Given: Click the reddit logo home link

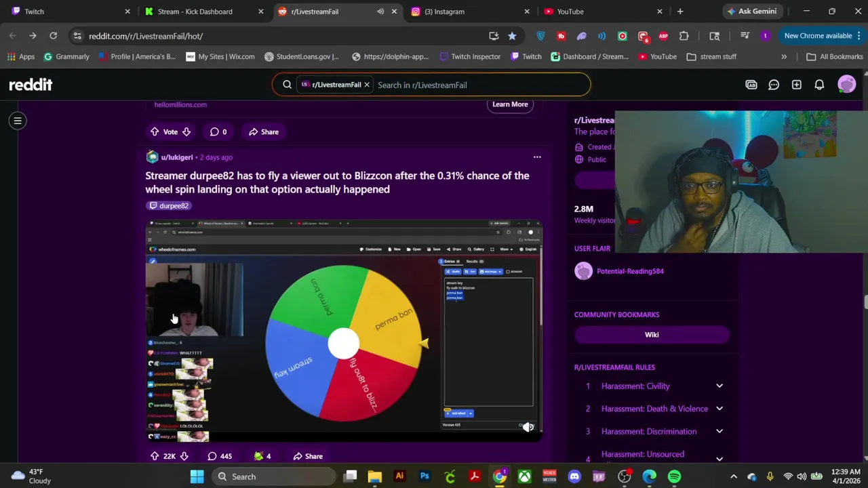Looking at the screenshot, I should pyautogui.click(x=31, y=85).
